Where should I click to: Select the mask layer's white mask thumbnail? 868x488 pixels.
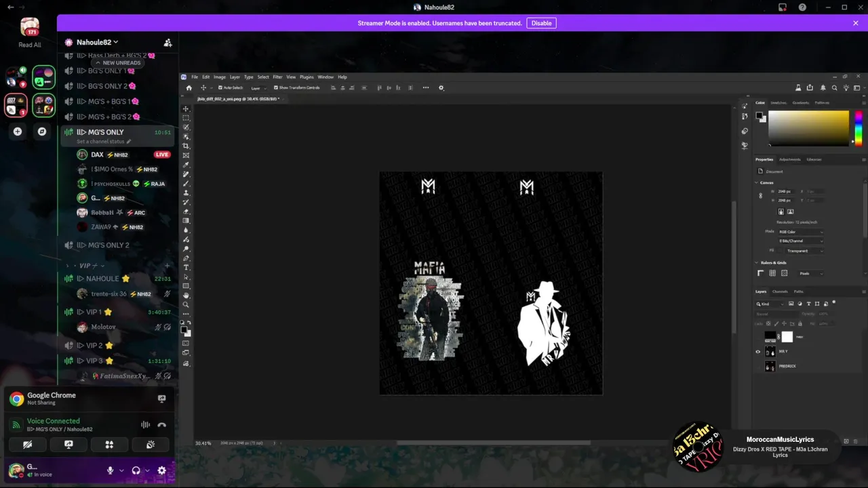787,337
